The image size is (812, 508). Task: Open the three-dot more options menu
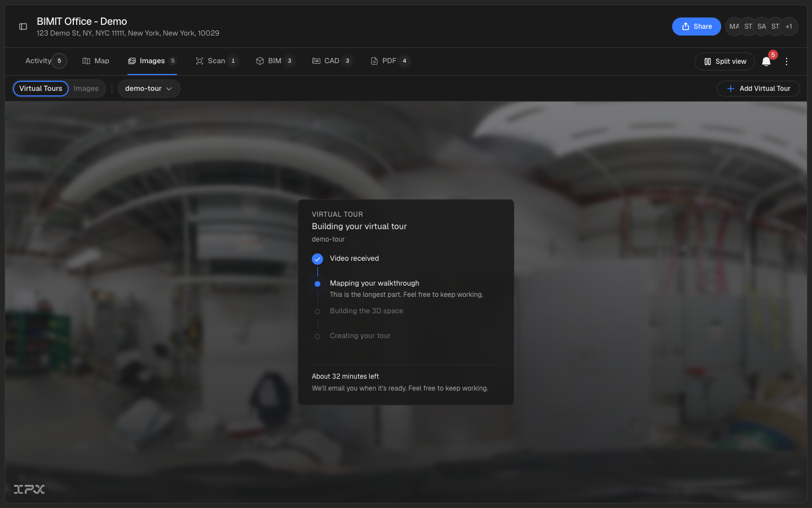[x=787, y=62]
